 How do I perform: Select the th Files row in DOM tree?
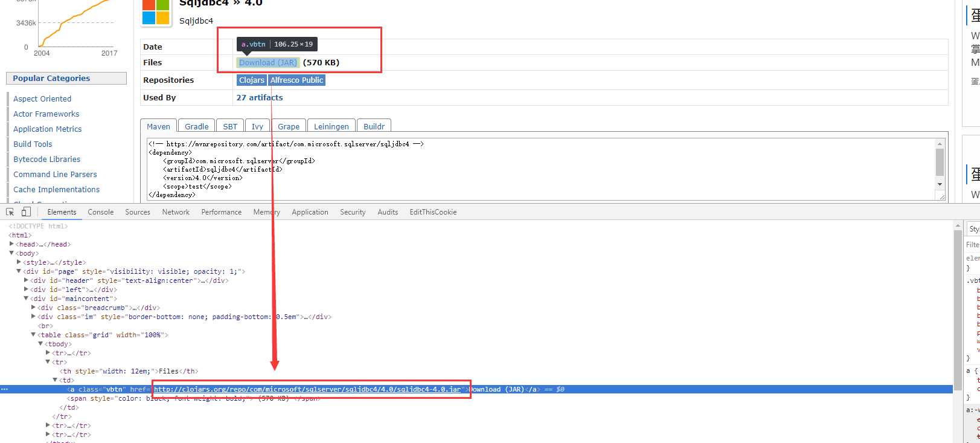click(129, 371)
